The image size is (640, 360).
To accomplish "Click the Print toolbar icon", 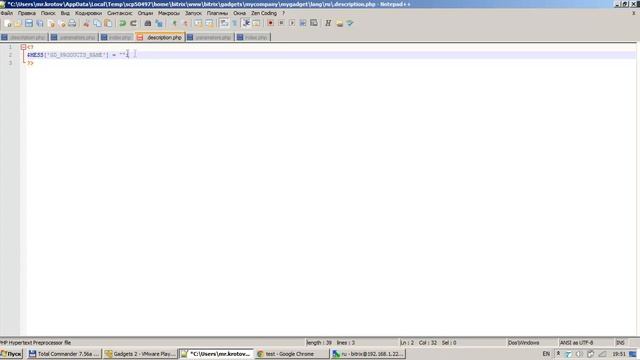I will (72, 24).
